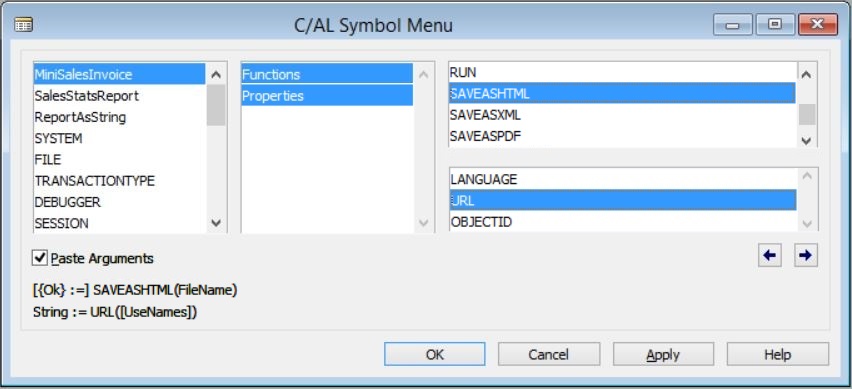The width and height of the screenshot is (852, 389).
Task: Click scroll up arrow in functions list
Action: (806, 74)
